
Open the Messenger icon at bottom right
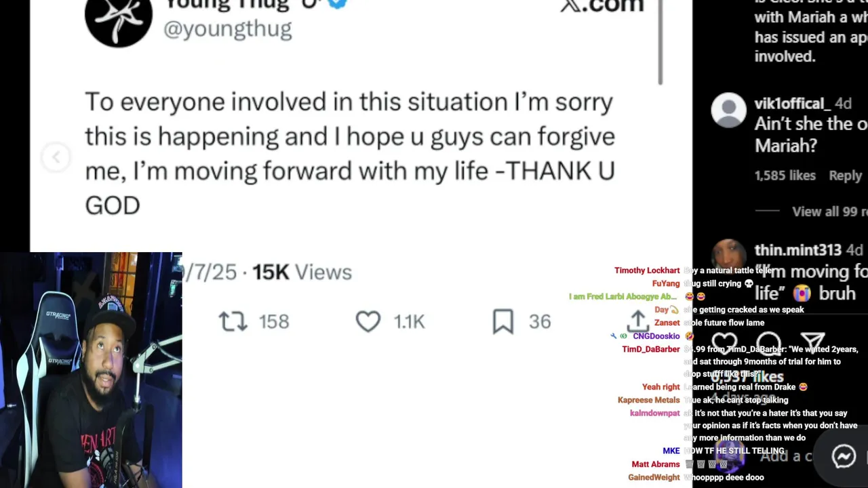coord(844,457)
